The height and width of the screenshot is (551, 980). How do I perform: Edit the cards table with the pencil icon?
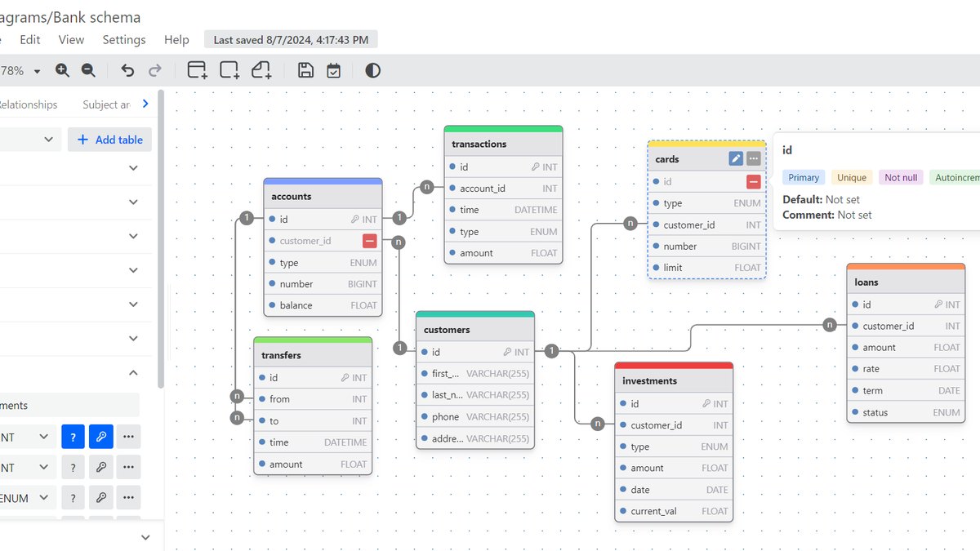tap(736, 159)
